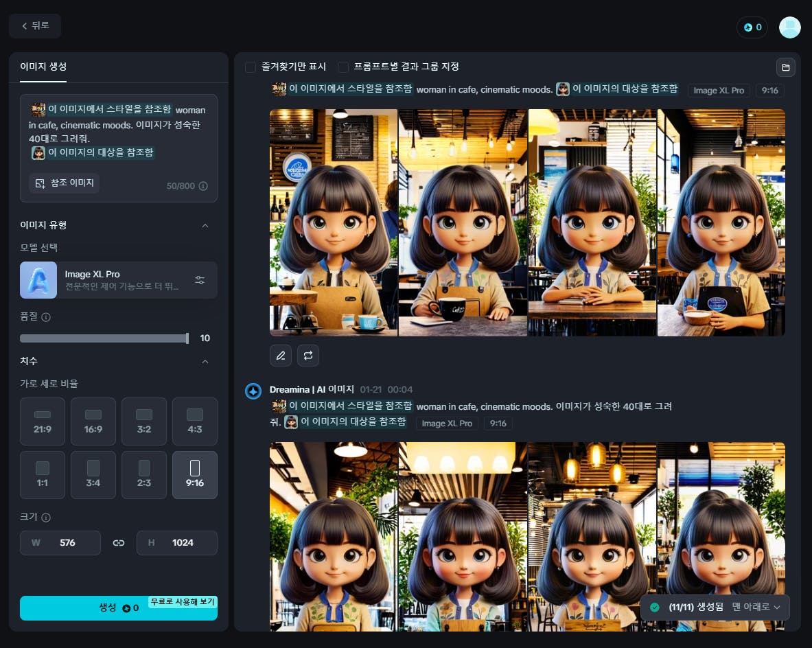Enable 프롬프트별 결과 그룹 지정 checkbox

click(x=343, y=67)
